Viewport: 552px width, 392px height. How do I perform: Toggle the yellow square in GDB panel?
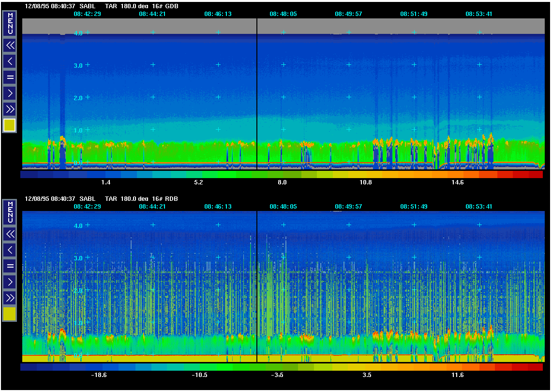pos(10,125)
